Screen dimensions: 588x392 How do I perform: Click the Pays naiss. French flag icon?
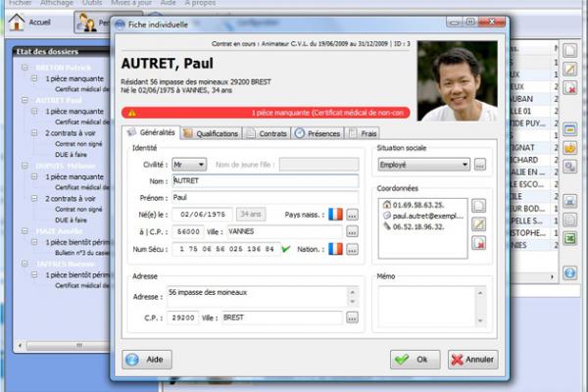[335, 214]
